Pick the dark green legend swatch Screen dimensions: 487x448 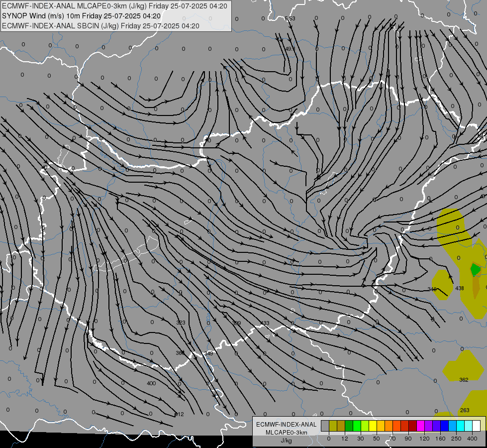(x=349, y=426)
